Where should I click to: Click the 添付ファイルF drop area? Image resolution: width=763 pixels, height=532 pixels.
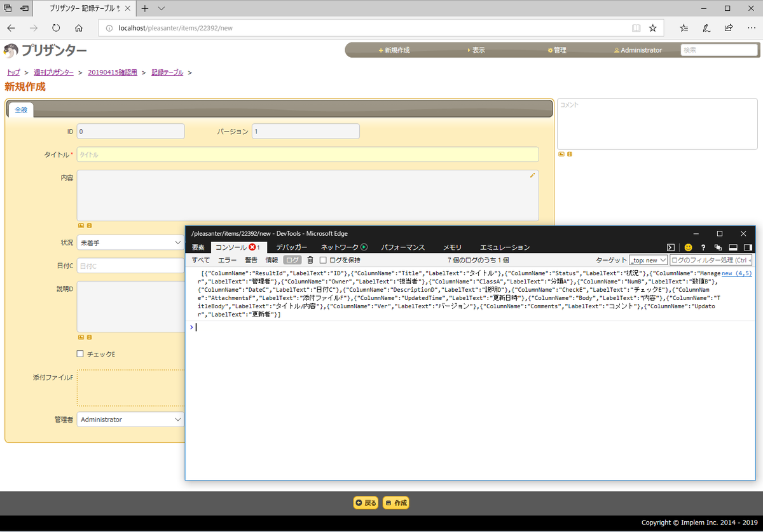click(x=130, y=387)
